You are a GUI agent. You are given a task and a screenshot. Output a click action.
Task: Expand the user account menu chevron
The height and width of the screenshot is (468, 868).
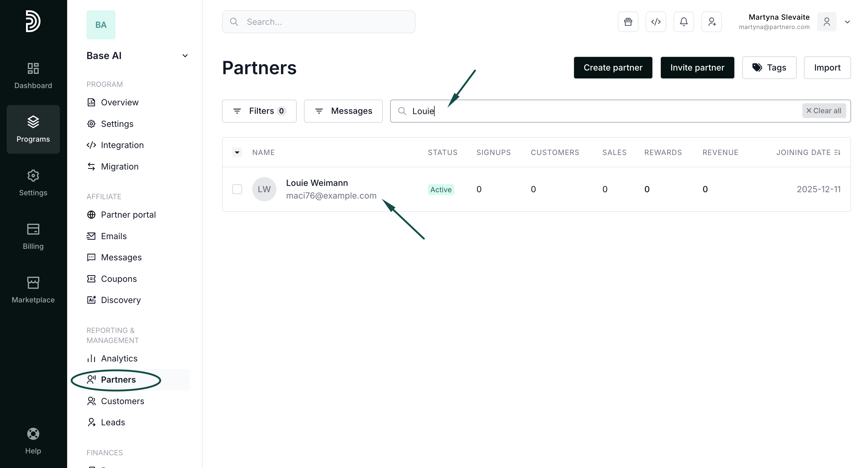[847, 22]
